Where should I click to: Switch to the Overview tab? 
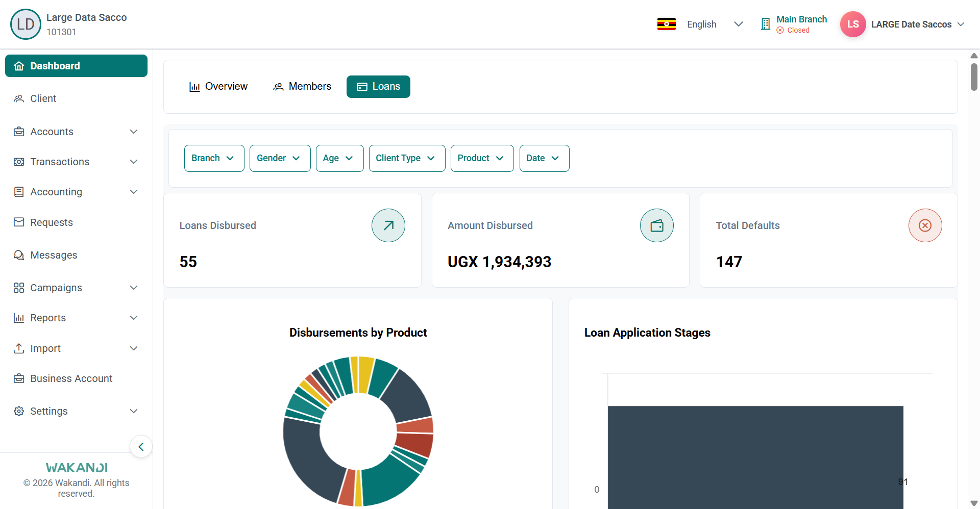(218, 87)
